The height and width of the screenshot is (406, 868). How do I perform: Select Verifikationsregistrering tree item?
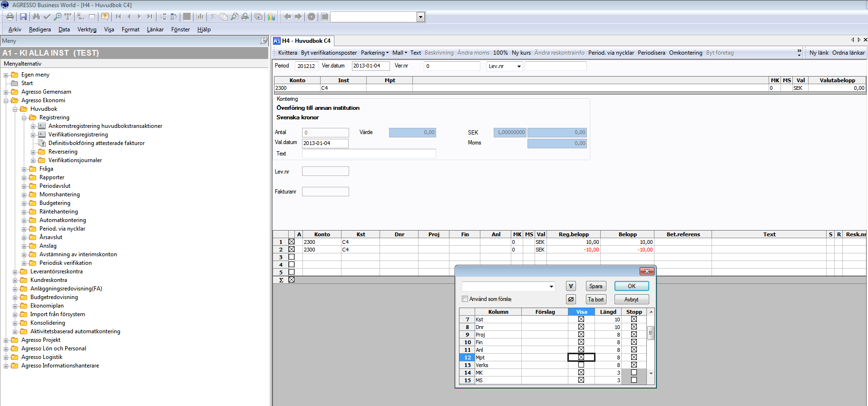(x=78, y=135)
